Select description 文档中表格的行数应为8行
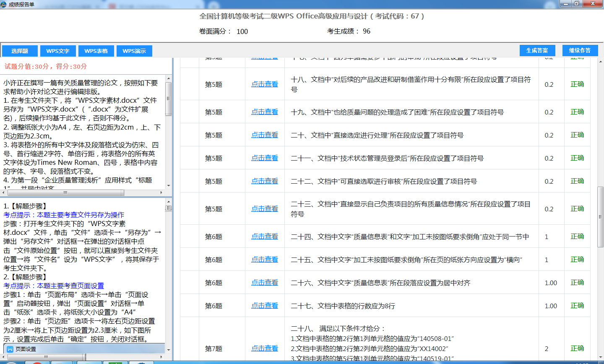 [343, 306]
